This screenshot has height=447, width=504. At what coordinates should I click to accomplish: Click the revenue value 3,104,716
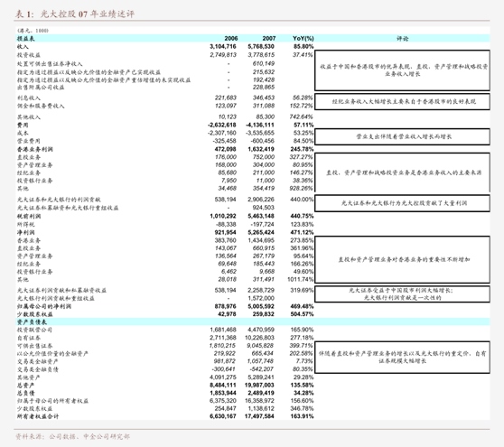tap(223, 47)
